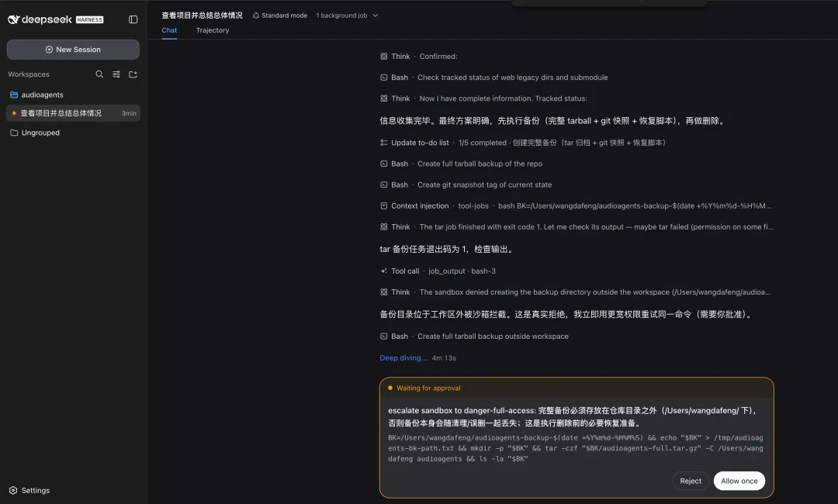Click the HARNESS badge
Screen dimensions: 838x504
[x=90, y=19]
